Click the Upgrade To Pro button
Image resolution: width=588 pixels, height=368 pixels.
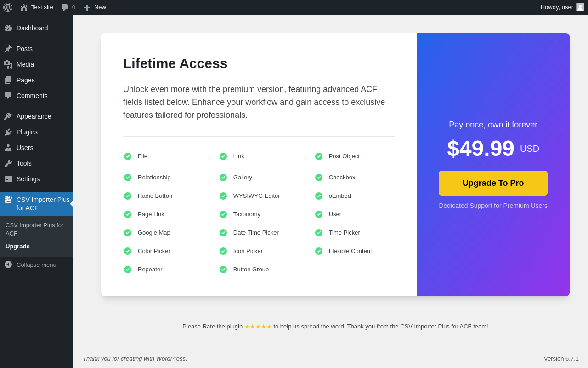pos(493,183)
